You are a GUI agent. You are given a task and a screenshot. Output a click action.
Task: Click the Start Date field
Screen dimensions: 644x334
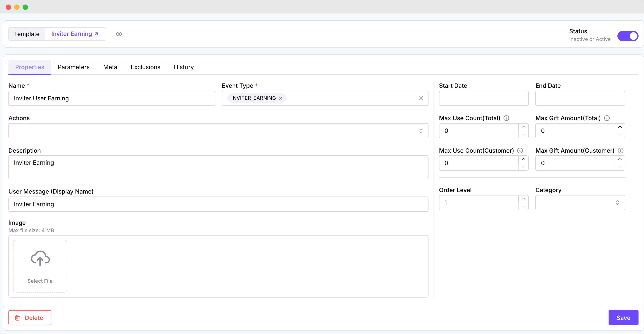click(x=484, y=98)
